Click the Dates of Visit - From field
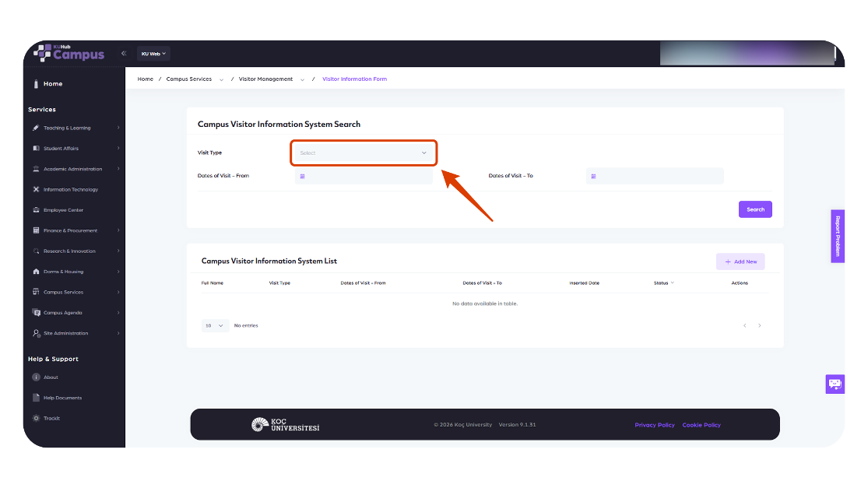Viewport: 868px width, 488px height. [364, 176]
